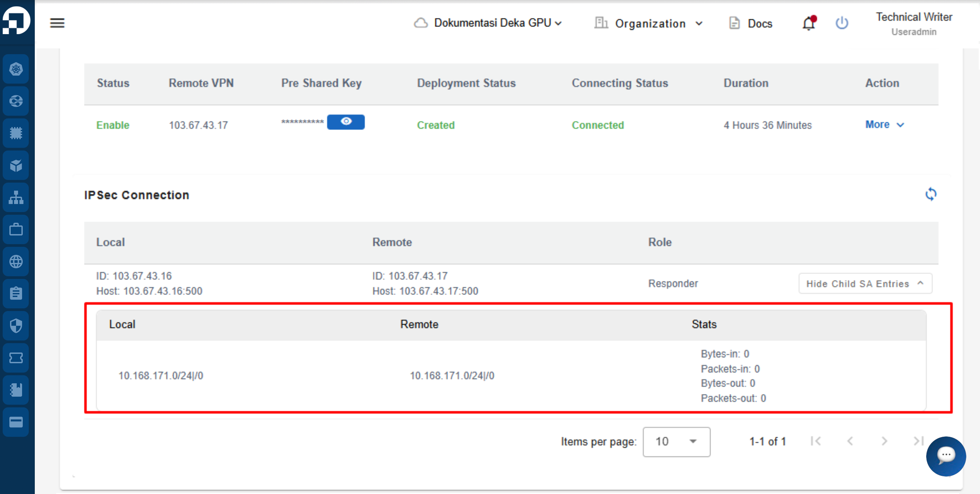Click the notification bell icon
This screenshot has height=494, width=980.
click(x=809, y=23)
